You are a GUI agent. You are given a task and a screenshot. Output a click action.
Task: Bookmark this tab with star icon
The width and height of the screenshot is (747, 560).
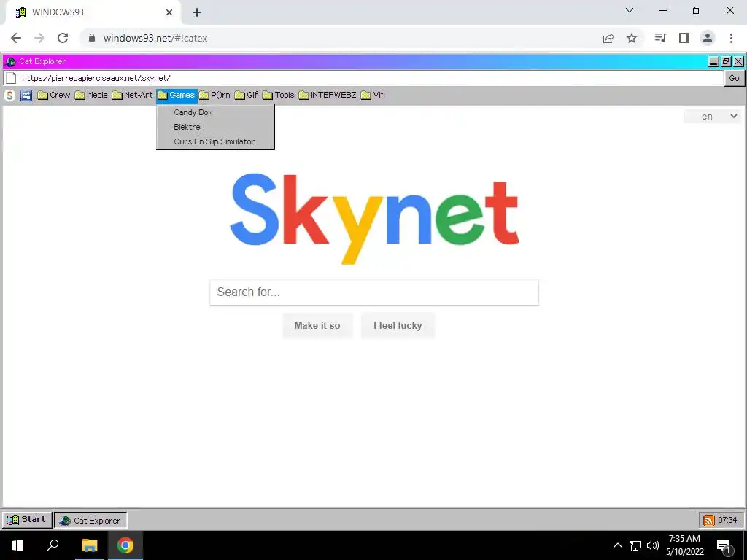(632, 38)
